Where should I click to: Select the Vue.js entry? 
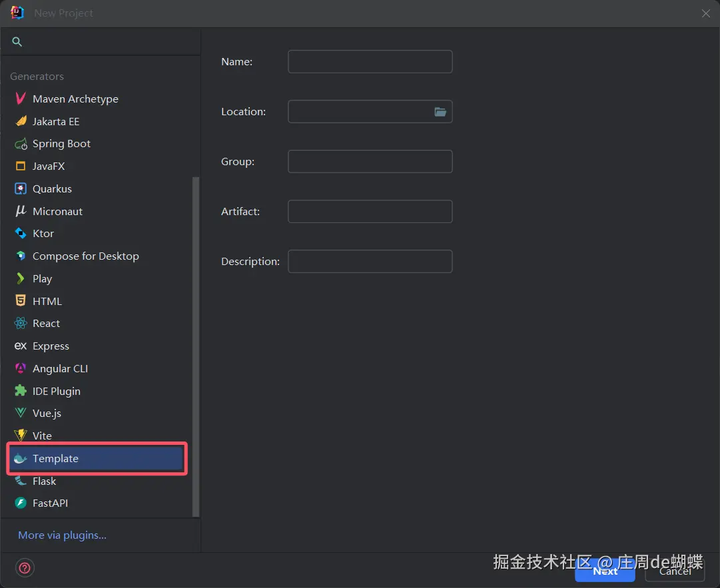[x=97, y=413]
